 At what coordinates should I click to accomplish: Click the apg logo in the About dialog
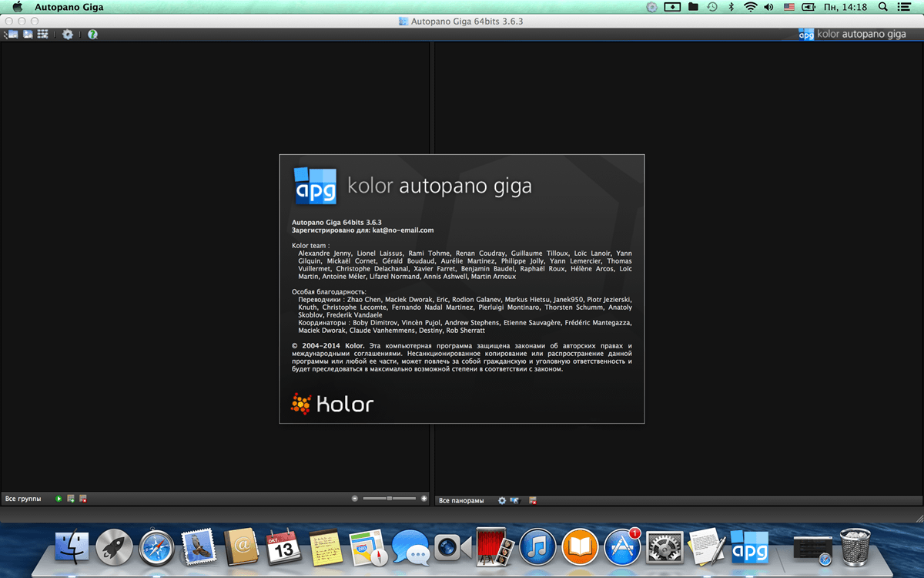(x=316, y=185)
